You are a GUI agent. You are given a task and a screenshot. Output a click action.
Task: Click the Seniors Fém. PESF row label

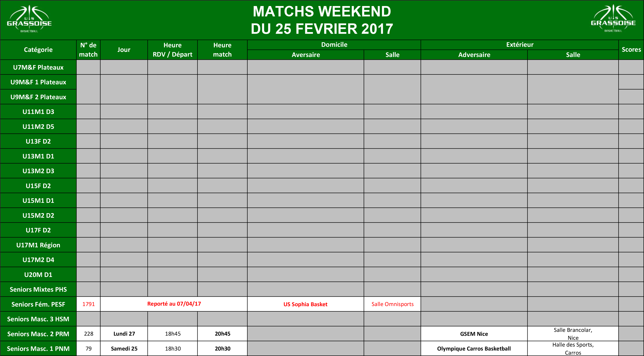38,304
